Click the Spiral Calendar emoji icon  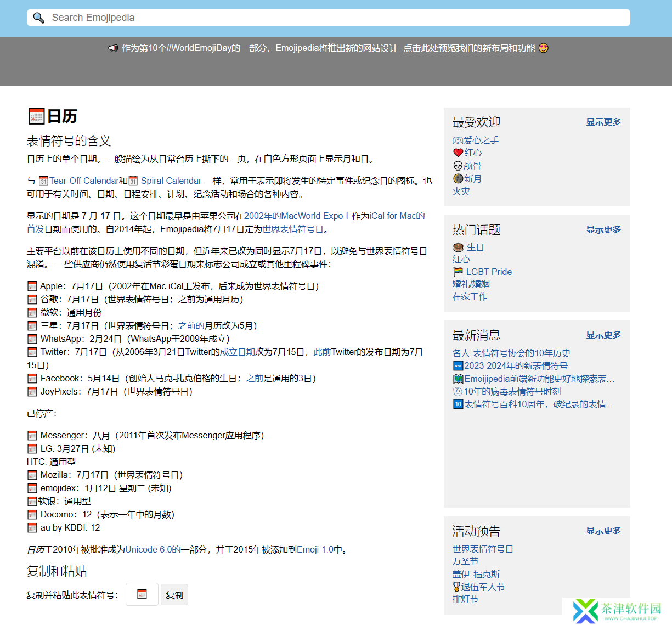pos(133,181)
